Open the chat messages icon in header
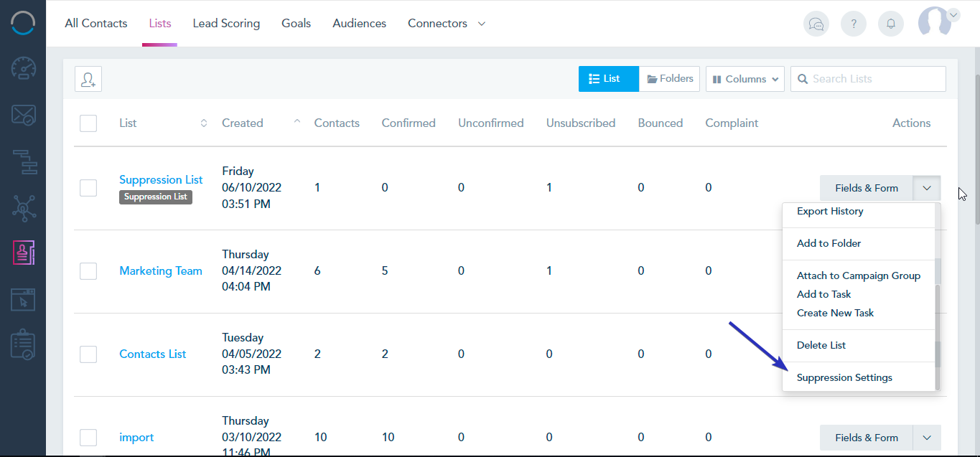Screen dimensions: 980x457 (x=816, y=24)
